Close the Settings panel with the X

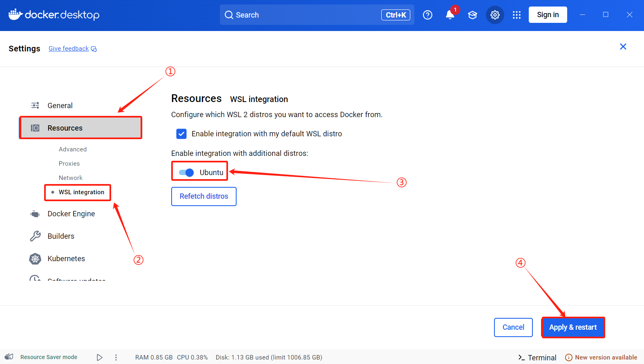click(x=623, y=47)
